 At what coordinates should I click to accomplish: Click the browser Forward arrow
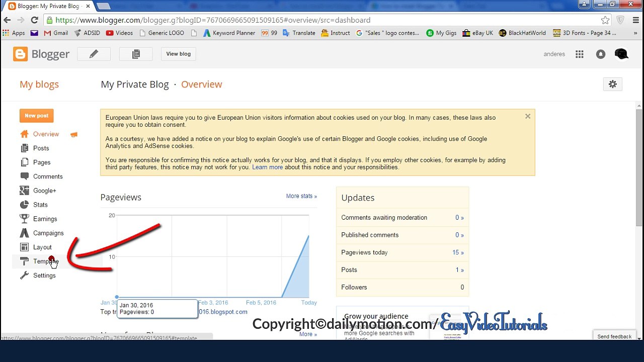click(21, 20)
